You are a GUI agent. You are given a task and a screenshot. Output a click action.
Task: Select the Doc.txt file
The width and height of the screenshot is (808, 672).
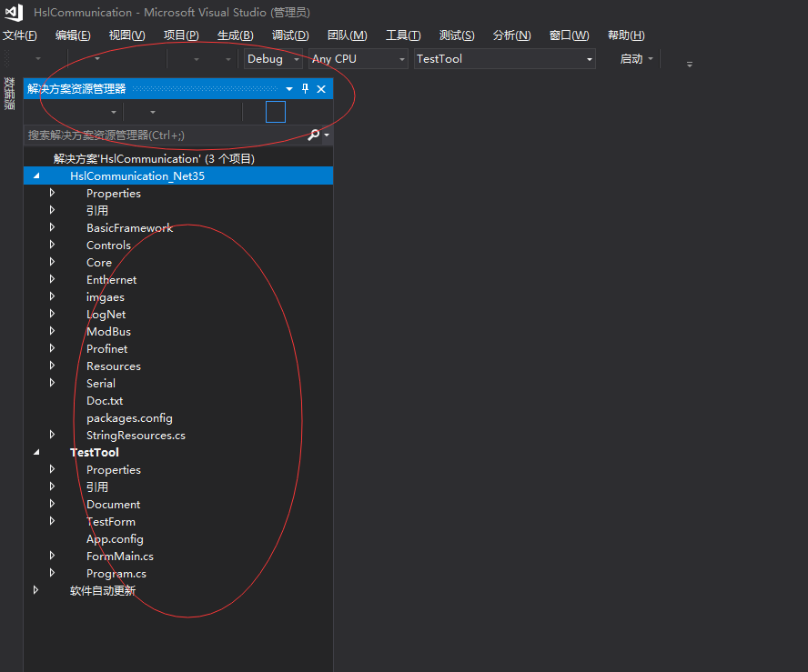click(x=105, y=401)
